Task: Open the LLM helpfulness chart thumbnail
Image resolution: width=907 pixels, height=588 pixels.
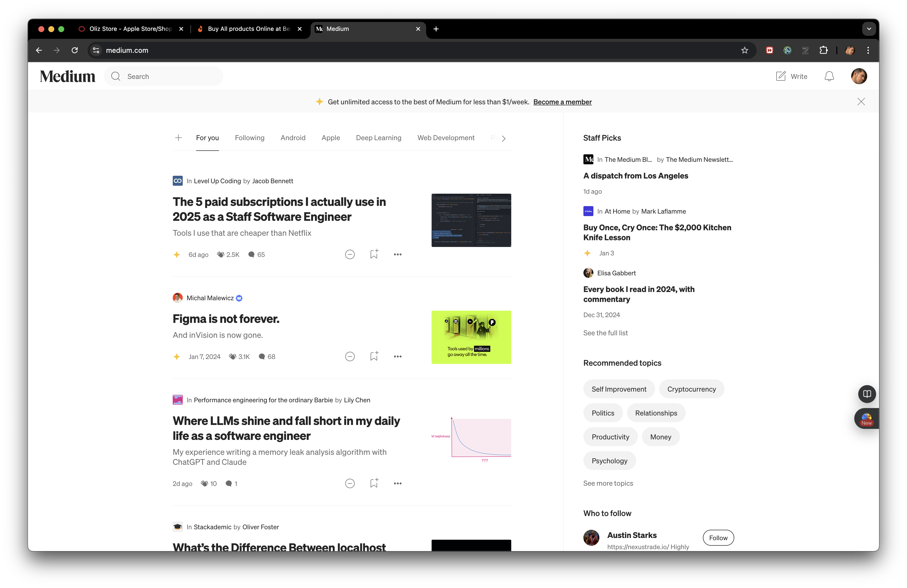Action: tap(471, 439)
